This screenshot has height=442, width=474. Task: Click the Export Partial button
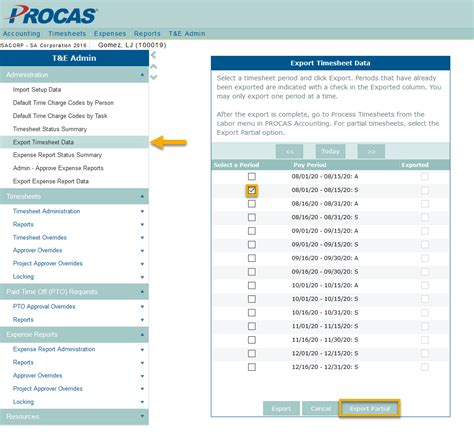[369, 408]
